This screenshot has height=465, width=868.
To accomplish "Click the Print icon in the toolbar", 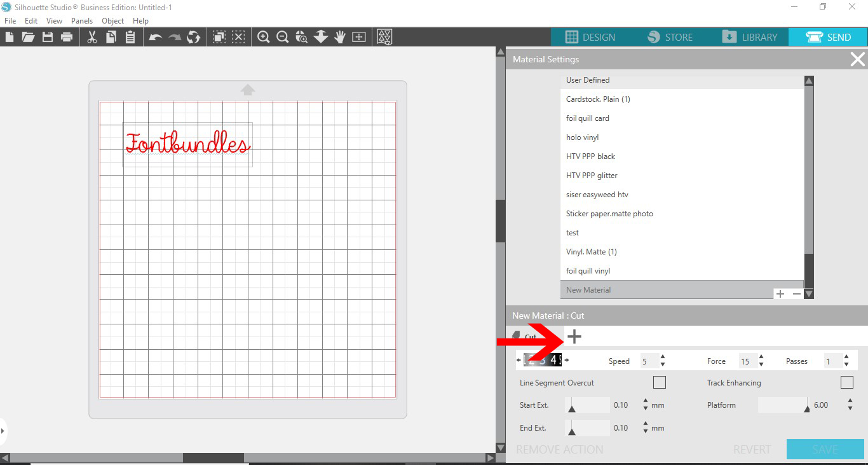I will coord(67,37).
